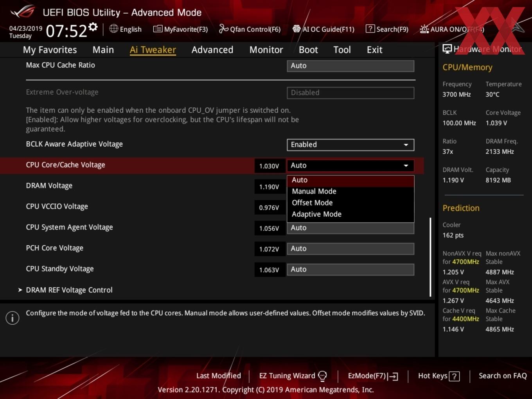The width and height of the screenshot is (532, 399).
Task: Open the My Favorites tab
Action: [x=50, y=50]
